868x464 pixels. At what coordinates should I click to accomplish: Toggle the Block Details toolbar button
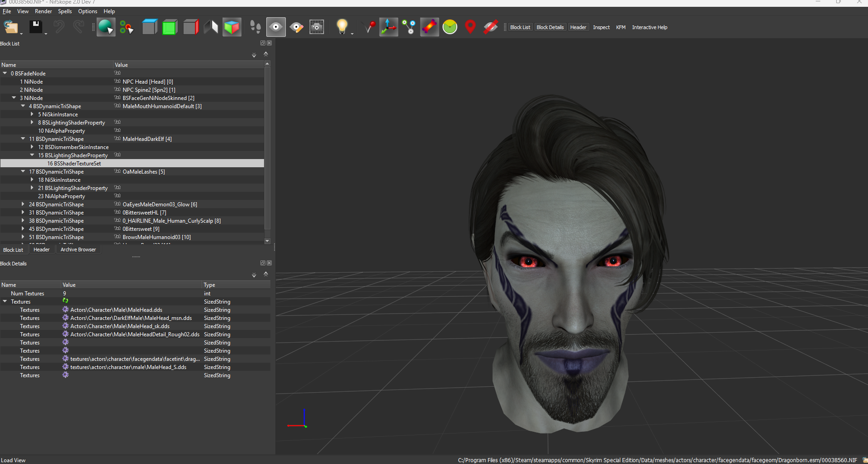coord(550,27)
